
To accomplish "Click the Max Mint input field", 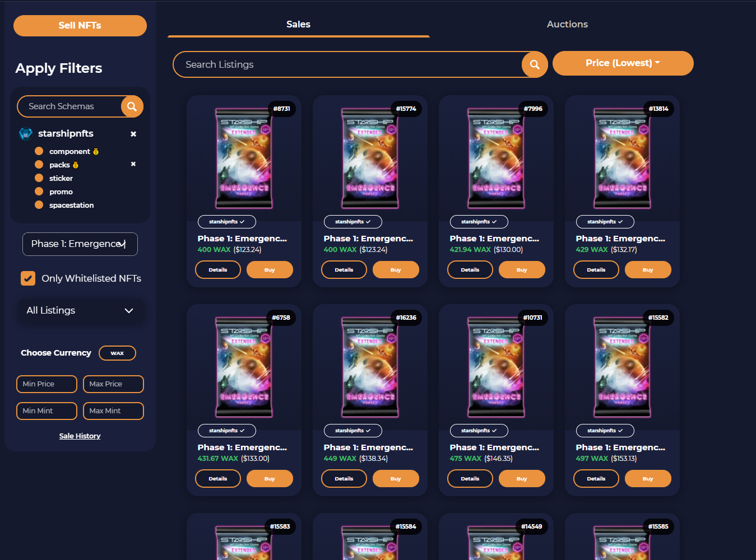I will [113, 411].
